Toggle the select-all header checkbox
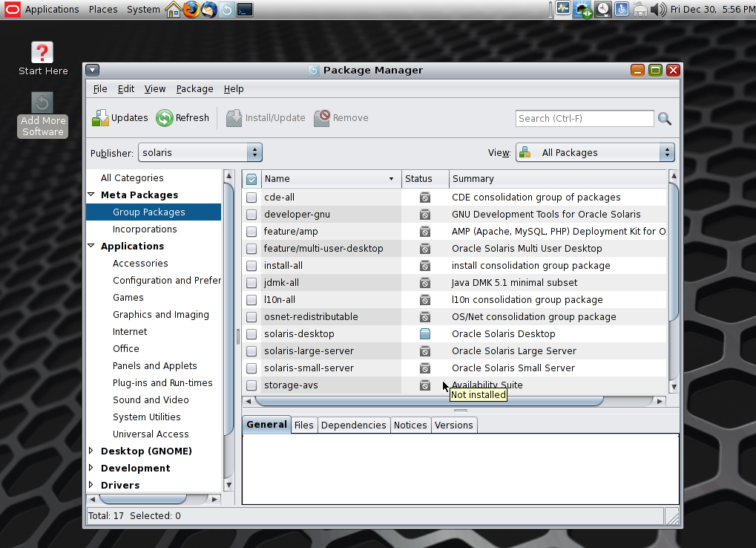Image resolution: width=756 pixels, height=548 pixels. (x=252, y=179)
